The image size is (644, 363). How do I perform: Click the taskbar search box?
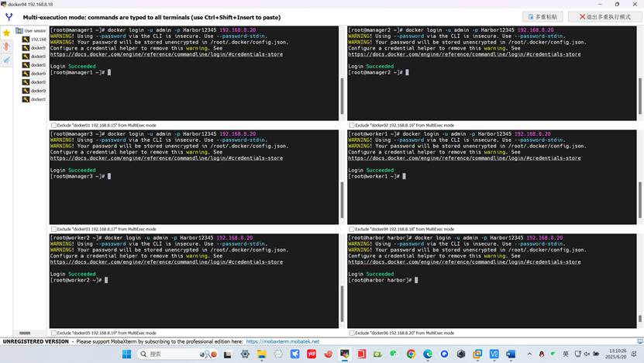(178, 354)
